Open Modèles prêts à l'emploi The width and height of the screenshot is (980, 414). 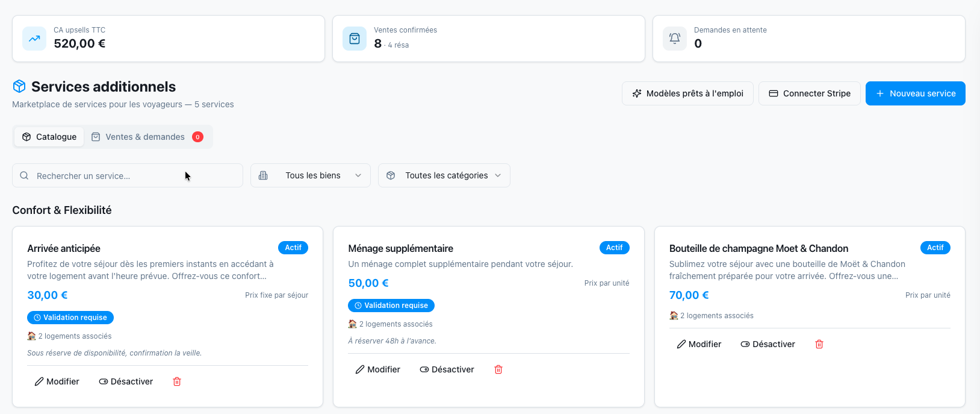pyautogui.click(x=687, y=93)
